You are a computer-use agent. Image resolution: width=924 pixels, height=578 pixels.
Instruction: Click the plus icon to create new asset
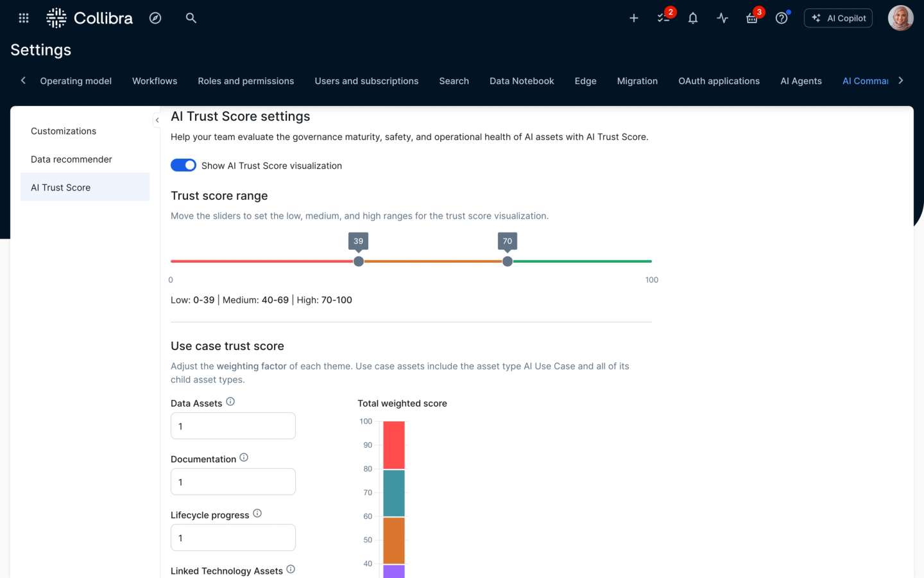(x=633, y=17)
